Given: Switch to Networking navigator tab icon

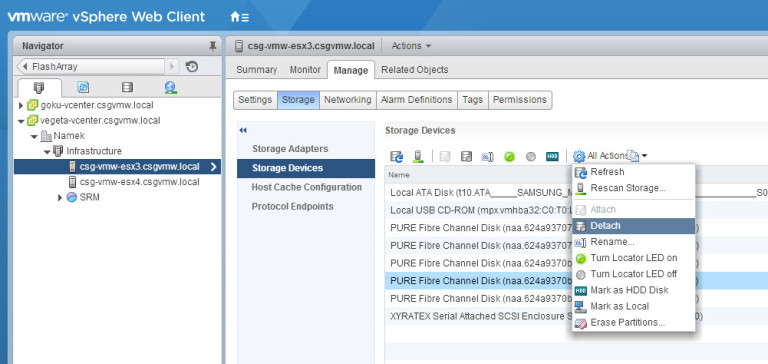Looking at the screenshot, I should click(x=170, y=88).
